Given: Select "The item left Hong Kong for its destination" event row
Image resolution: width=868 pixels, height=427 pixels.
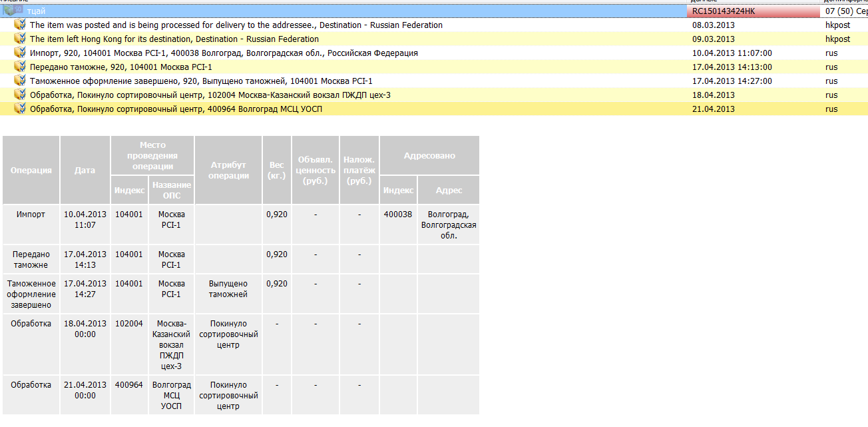Looking at the screenshot, I should tap(434, 39).
